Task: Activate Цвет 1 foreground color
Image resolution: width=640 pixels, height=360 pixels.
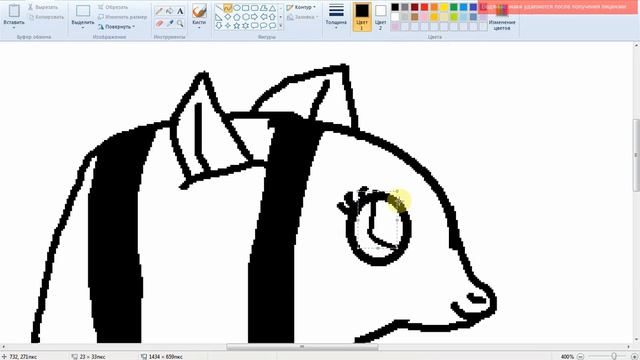Action: 362,16
